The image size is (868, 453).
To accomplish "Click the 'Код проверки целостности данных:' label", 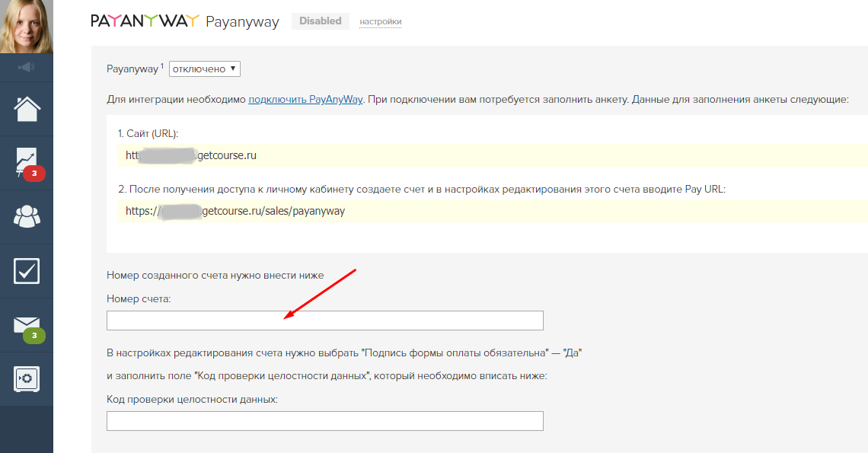I will (192, 399).
